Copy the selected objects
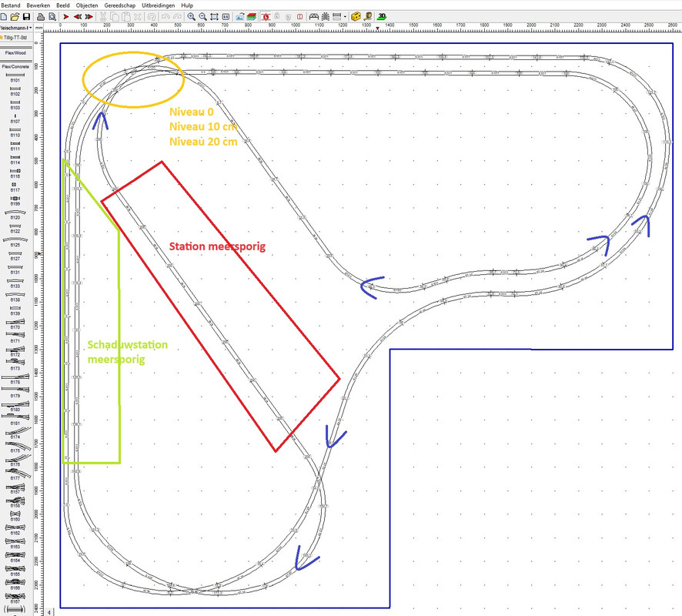This screenshot has width=682, height=616. (x=115, y=17)
